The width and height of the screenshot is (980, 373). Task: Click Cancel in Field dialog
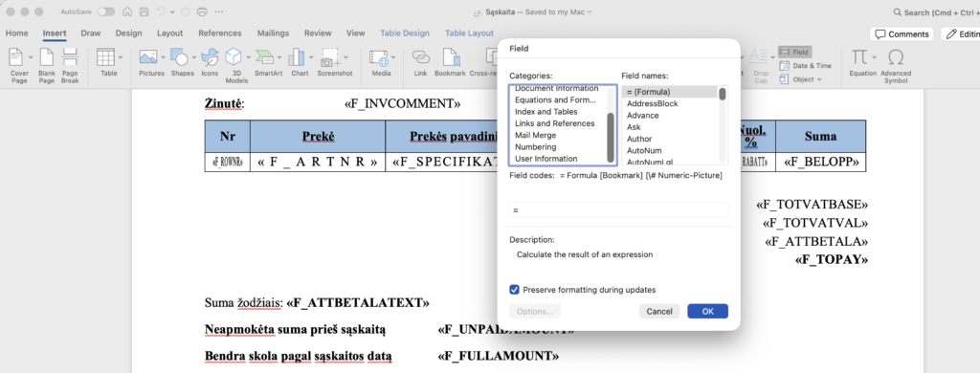point(659,311)
